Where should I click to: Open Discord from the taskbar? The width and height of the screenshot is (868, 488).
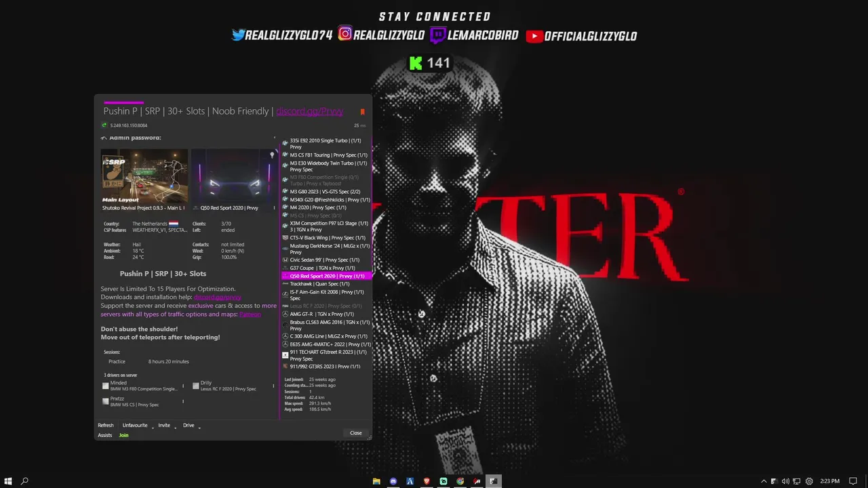click(393, 481)
